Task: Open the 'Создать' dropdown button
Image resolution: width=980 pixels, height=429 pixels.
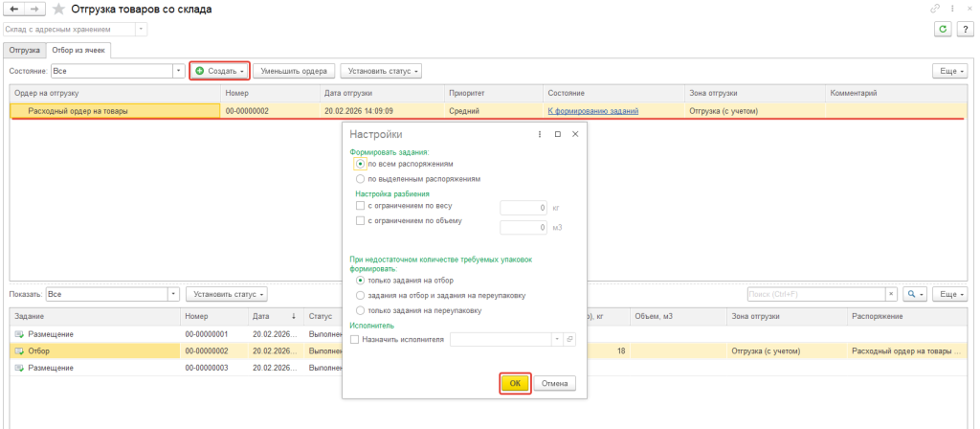Action: pos(220,71)
